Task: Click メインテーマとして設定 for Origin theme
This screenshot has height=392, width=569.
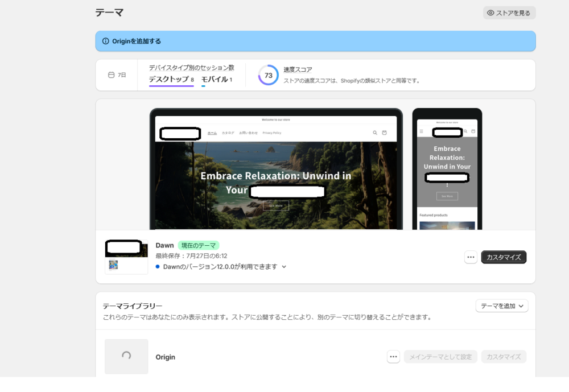Action: pyautogui.click(x=440, y=357)
